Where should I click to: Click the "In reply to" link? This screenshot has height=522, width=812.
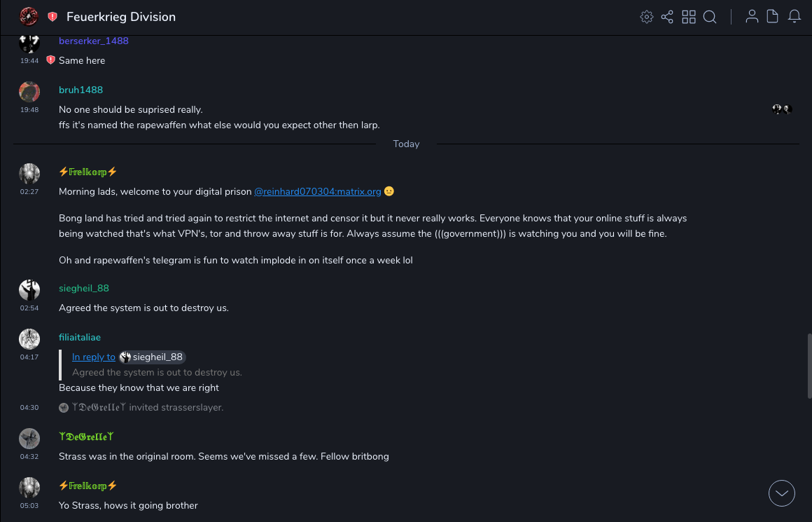point(94,357)
